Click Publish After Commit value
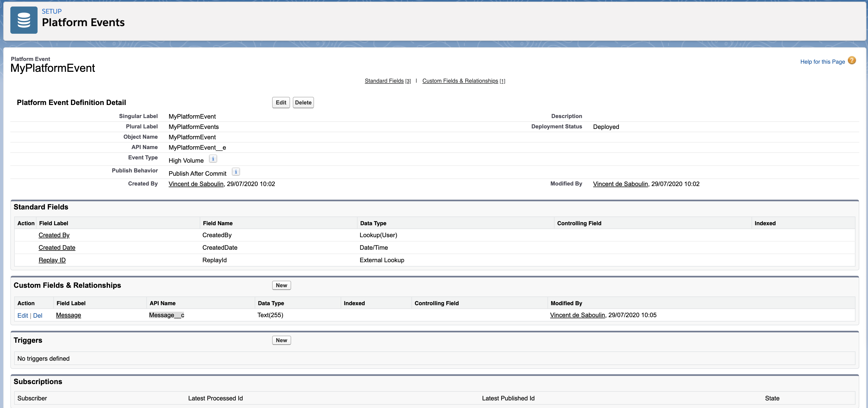This screenshot has height=408, width=868. pos(198,174)
